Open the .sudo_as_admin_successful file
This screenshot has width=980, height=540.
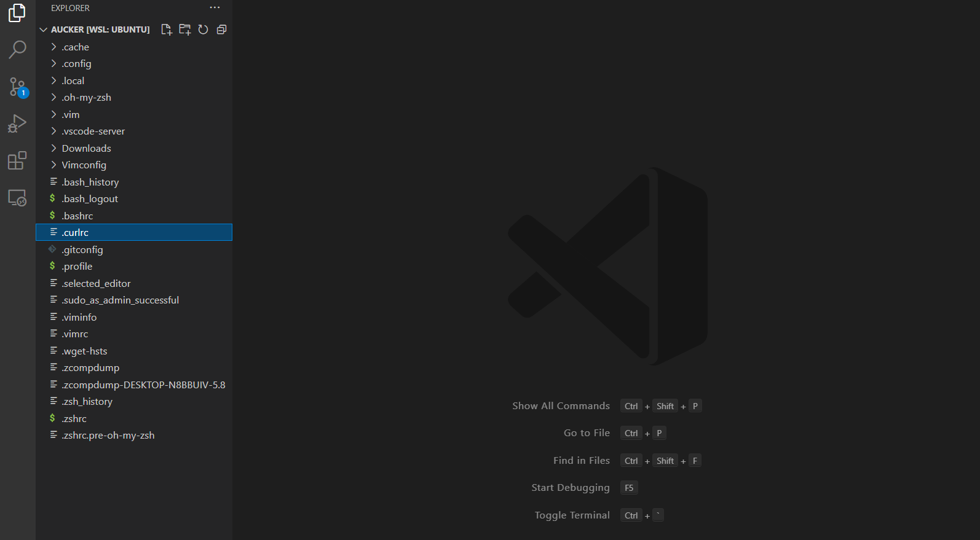click(x=134, y=300)
